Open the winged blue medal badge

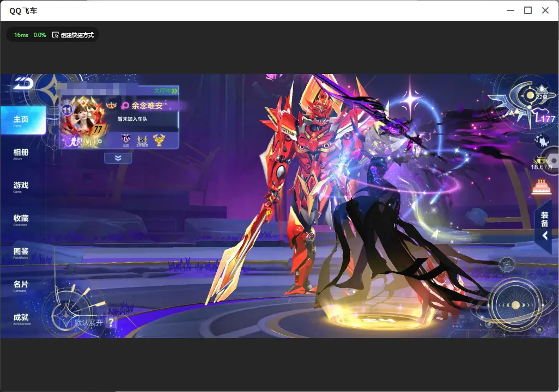[142, 140]
